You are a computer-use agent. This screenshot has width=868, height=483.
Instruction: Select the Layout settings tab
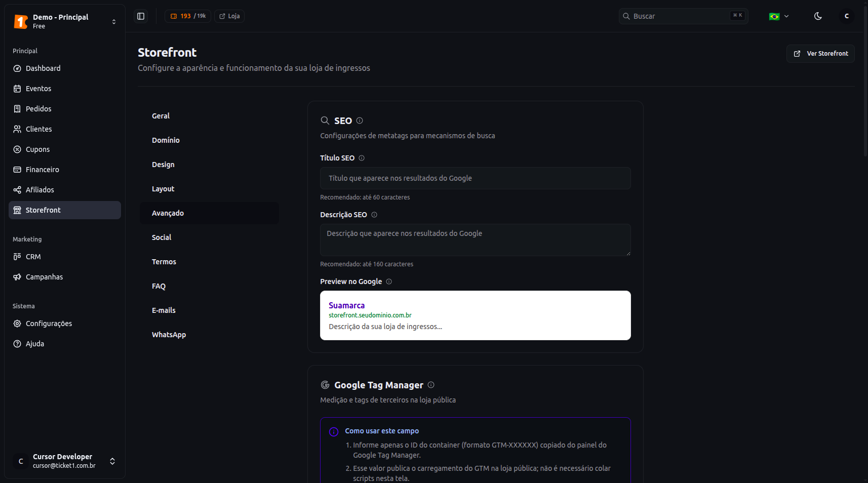click(209, 189)
